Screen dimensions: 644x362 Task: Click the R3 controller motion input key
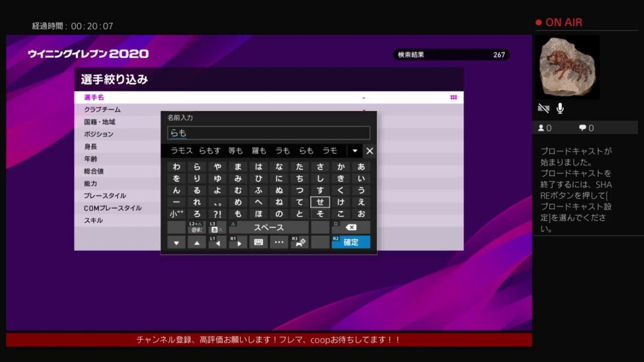click(299, 242)
